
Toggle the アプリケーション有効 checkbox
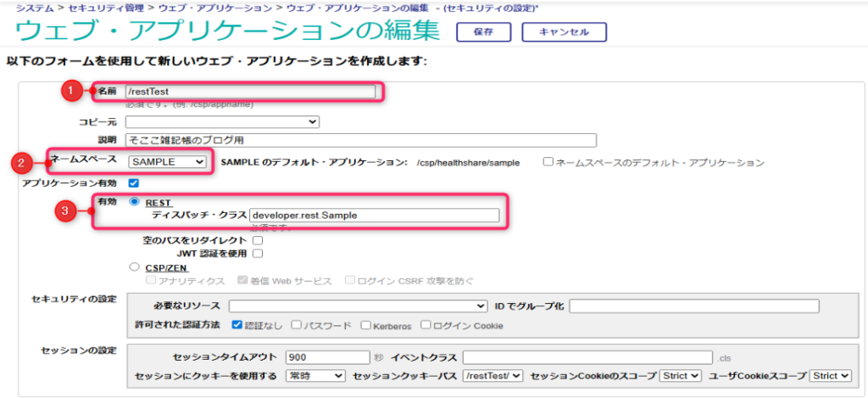click(132, 182)
